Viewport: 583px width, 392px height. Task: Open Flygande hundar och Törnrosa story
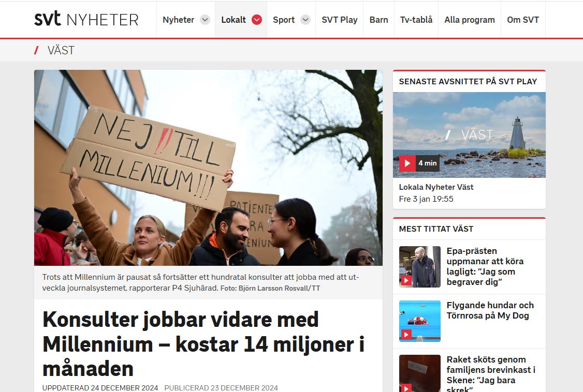[490, 310]
